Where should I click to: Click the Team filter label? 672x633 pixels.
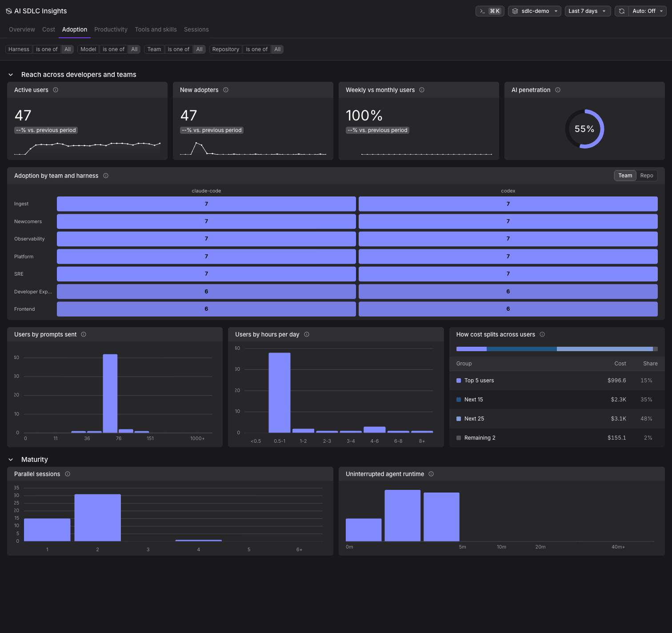pyautogui.click(x=154, y=49)
